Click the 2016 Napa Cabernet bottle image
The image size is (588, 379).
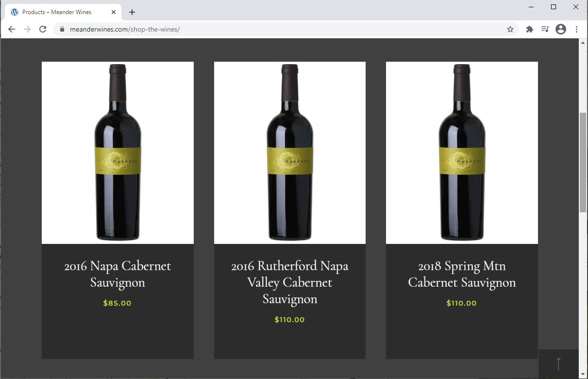pos(118,153)
